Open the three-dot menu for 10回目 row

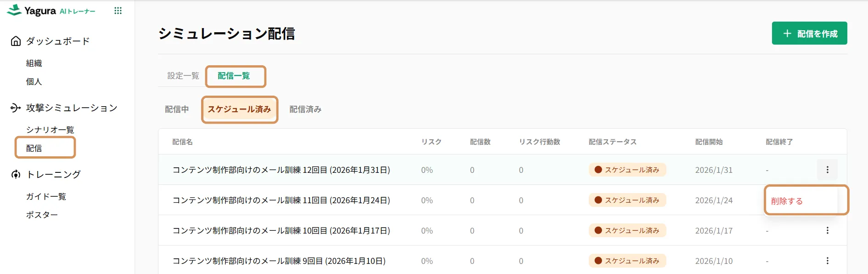click(x=827, y=230)
